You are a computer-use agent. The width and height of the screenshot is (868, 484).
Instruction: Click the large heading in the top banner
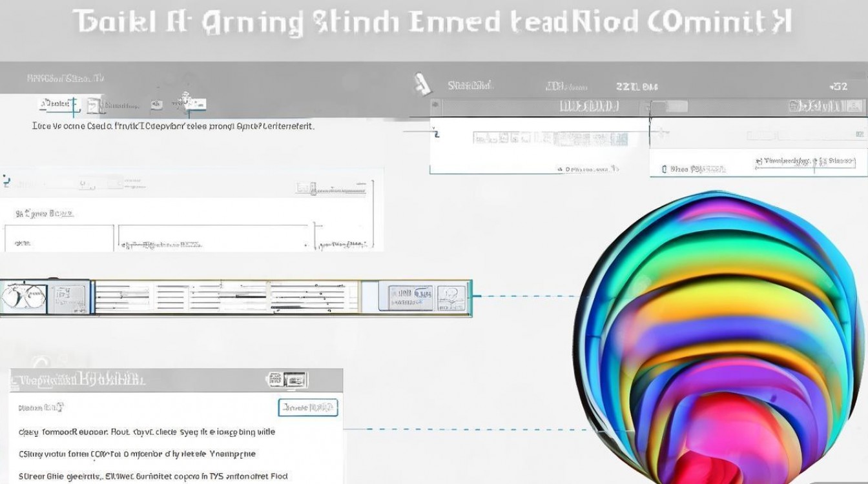coord(433,23)
